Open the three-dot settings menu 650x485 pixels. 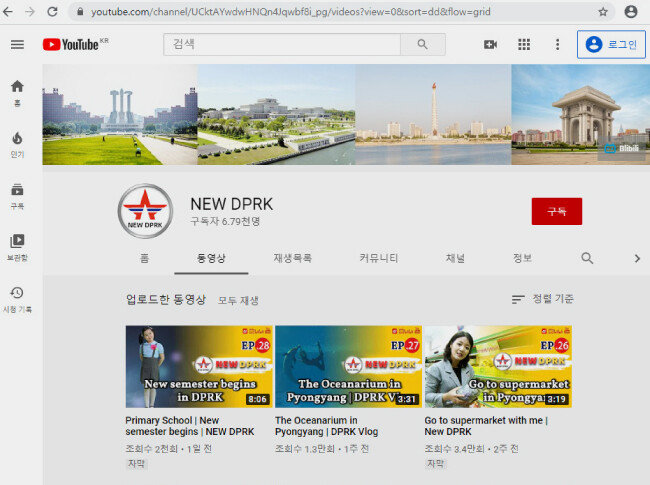(557, 44)
